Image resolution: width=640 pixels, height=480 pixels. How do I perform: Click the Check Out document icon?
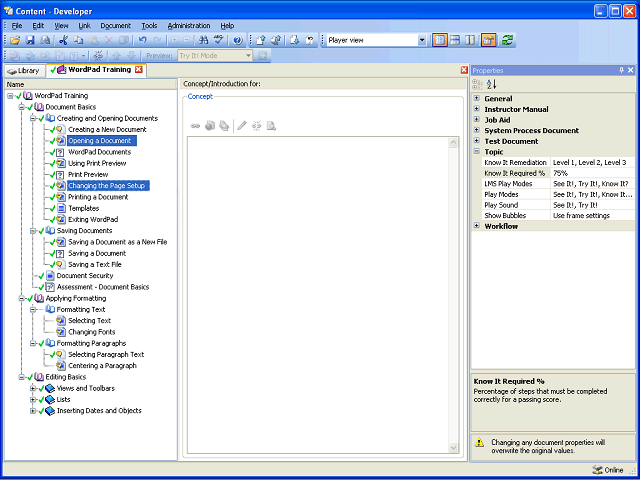coord(295,40)
